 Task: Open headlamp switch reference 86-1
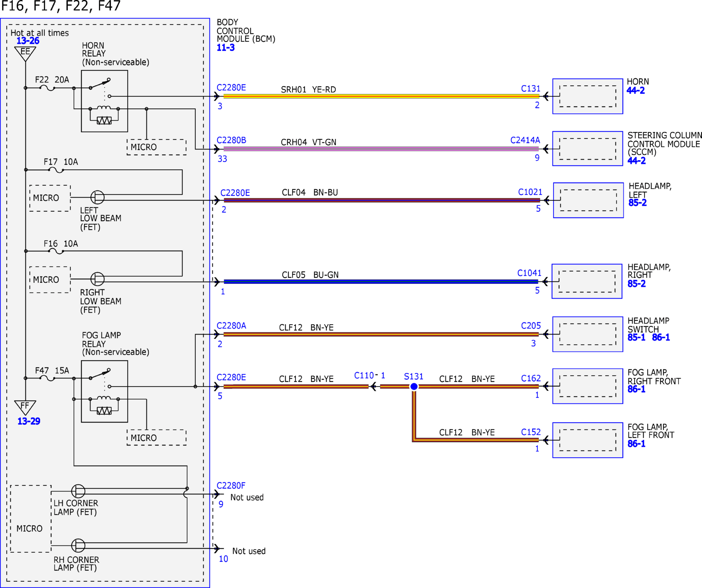[x=661, y=337]
